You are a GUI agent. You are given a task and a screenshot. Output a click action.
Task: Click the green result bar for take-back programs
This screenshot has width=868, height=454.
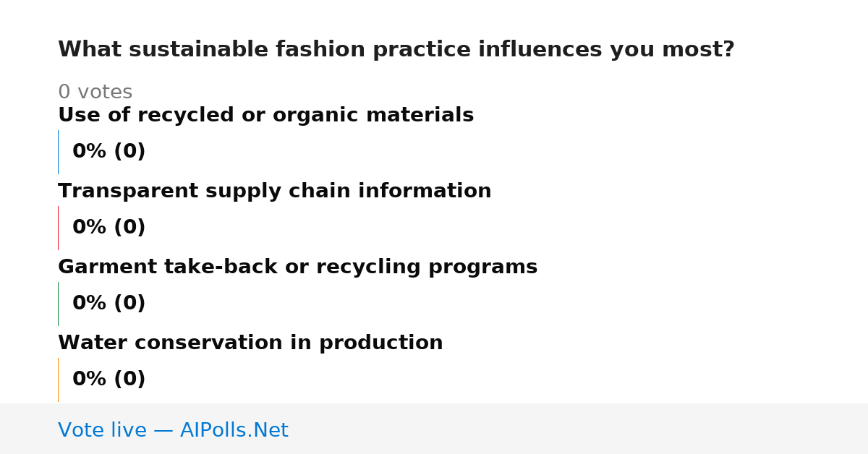pos(58,304)
